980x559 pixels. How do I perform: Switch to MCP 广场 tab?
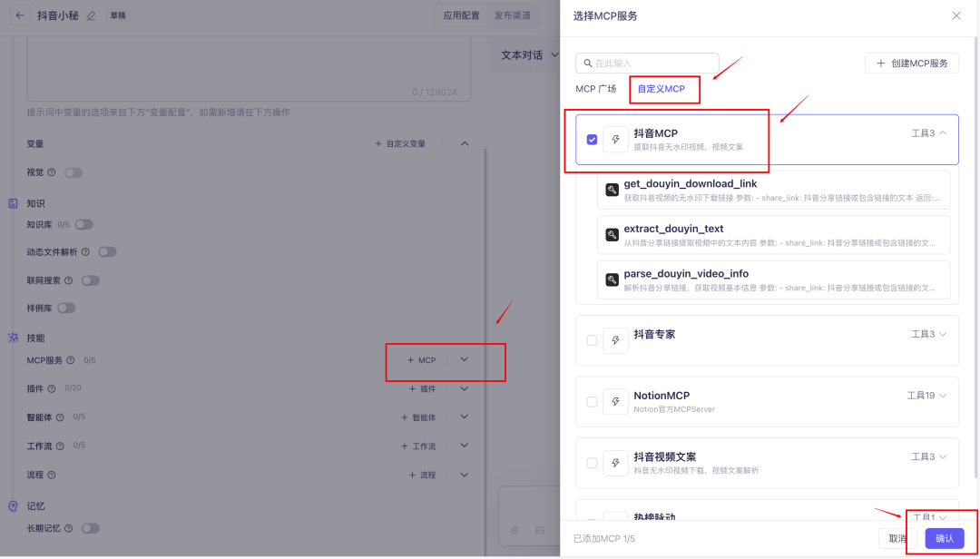point(595,89)
